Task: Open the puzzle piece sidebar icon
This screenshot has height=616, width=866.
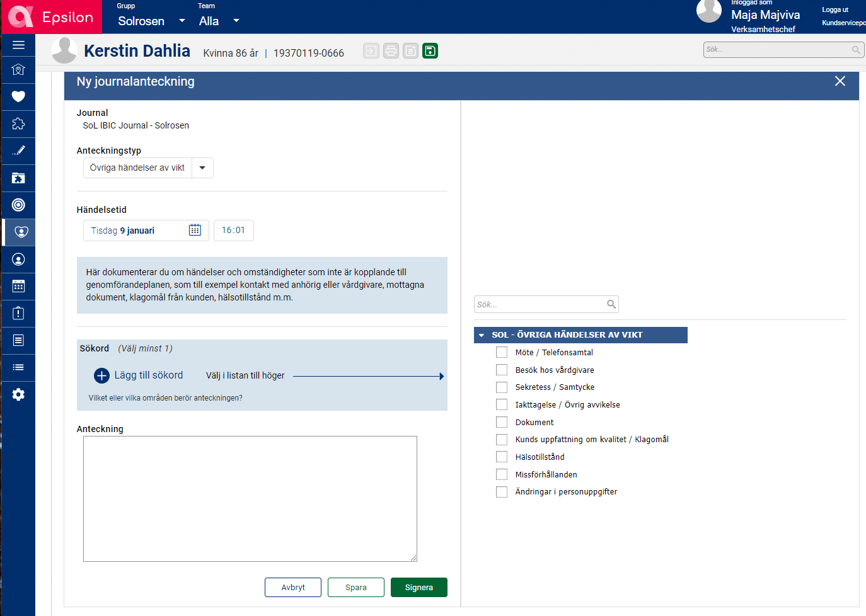Action: [x=18, y=123]
